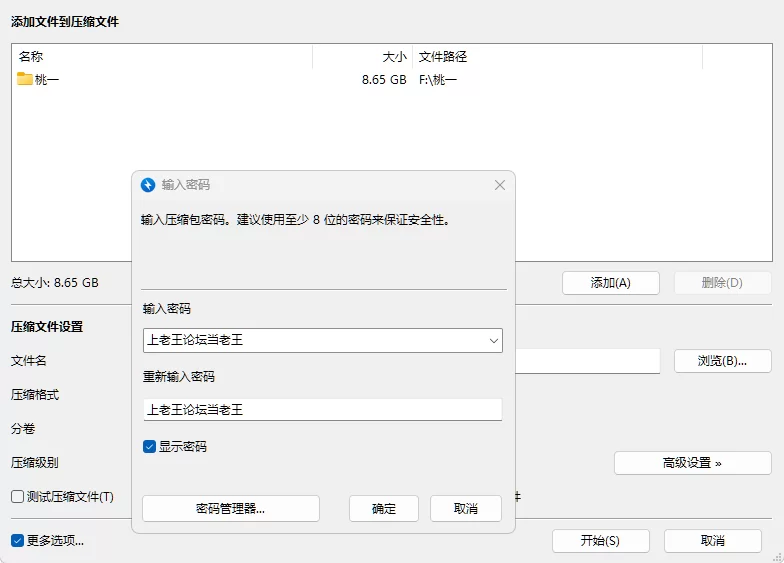Click the 浏览(B)... button
The width and height of the screenshot is (784, 563).
[x=722, y=361]
